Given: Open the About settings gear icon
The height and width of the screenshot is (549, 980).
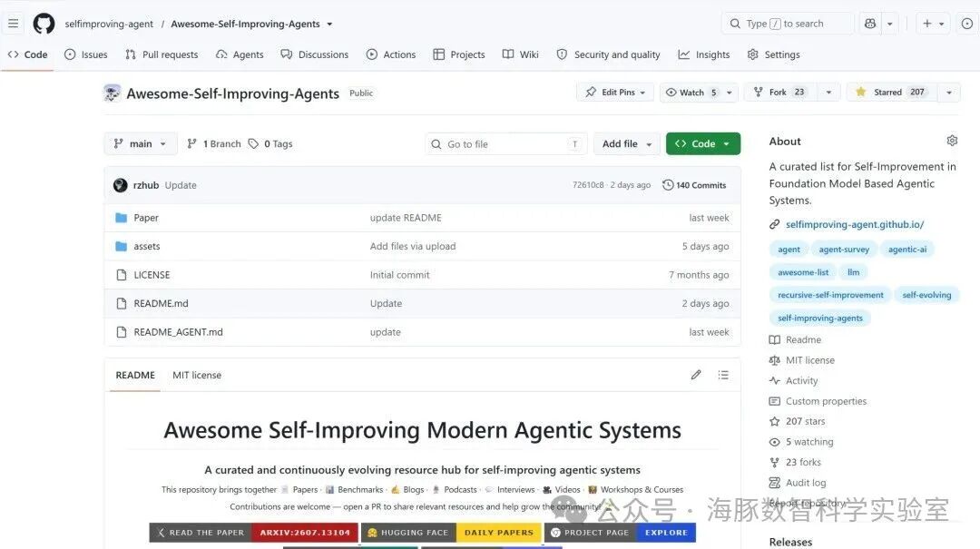Looking at the screenshot, I should 952,141.
